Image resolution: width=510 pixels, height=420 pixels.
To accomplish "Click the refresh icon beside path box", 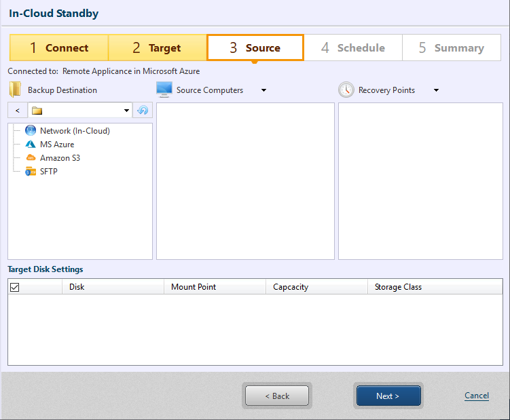I will click(x=143, y=111).
